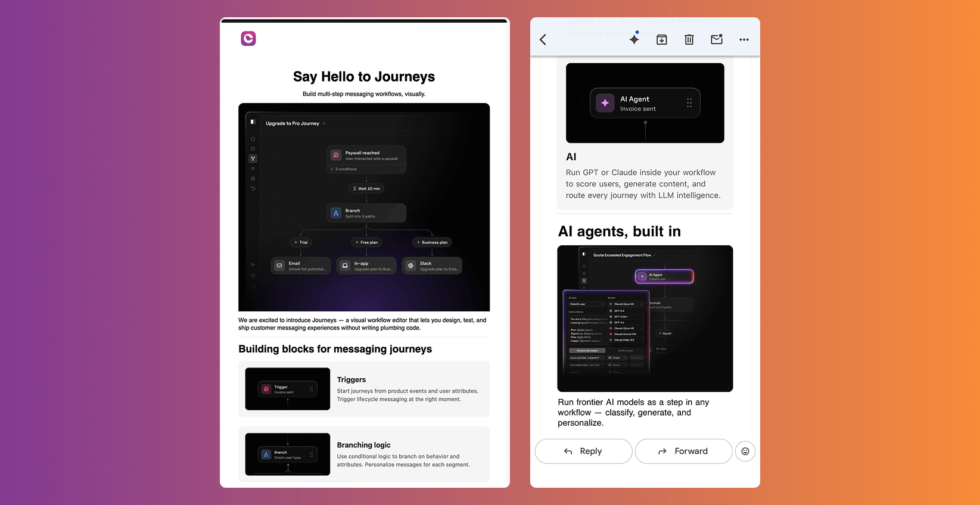Mark email as unread with the envelope icon
This screenshot has width=980, height=505.
click(x=717, y=39)
